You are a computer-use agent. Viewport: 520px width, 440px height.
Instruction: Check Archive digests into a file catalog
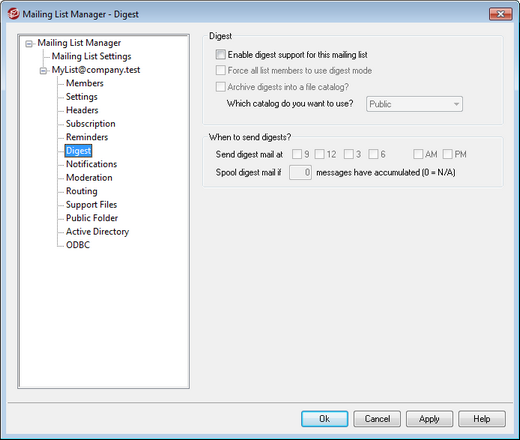[220, 87]
